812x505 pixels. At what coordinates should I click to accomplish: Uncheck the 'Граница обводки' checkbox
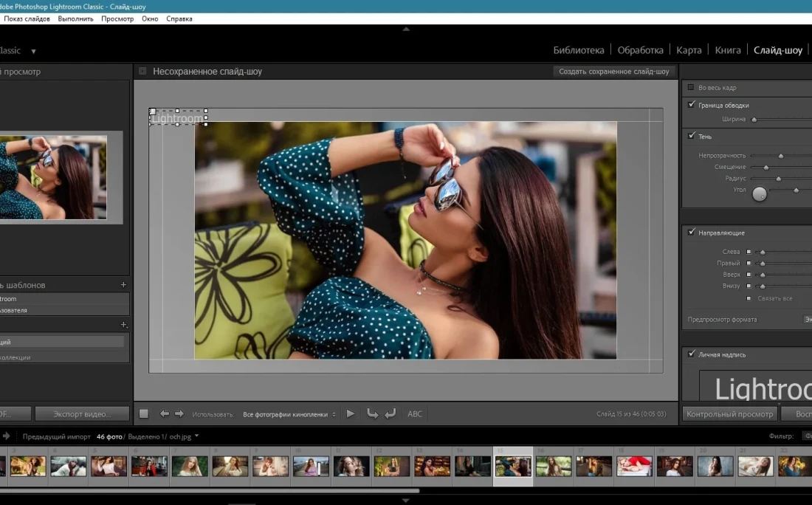click(x=691, y=105)
